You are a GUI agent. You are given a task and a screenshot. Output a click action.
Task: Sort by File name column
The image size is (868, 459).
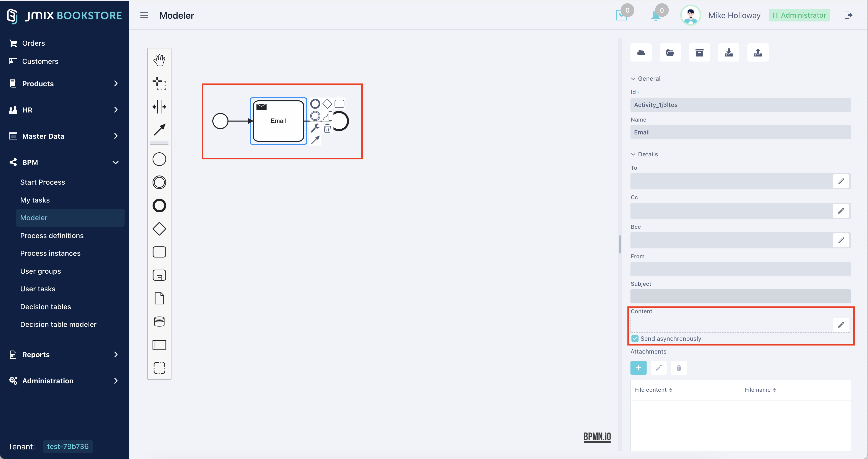point(760,390)
